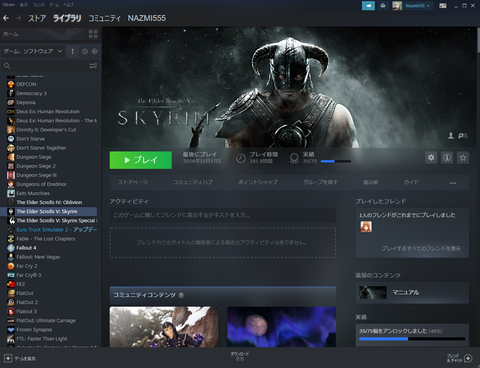The height and width of the screenshot is (368, 480).
Task: Click the manual DLC thumbnail
Action: click(x=373, y=292)
